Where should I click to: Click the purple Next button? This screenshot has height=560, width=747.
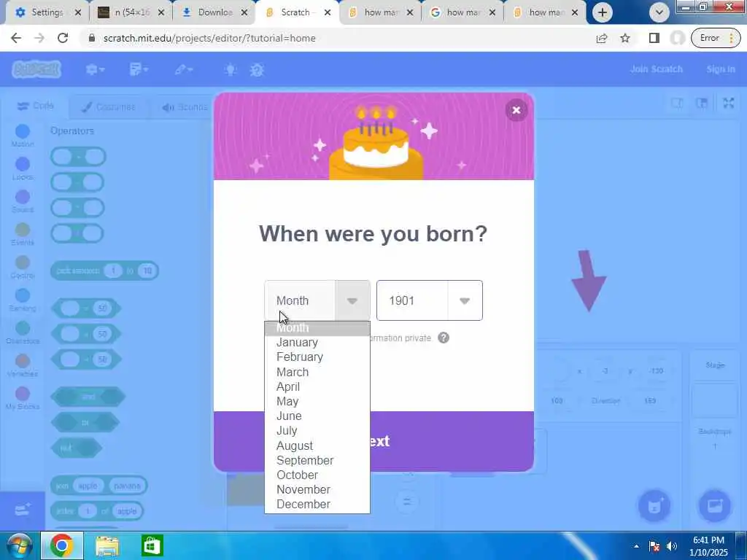tap(373, 441)
